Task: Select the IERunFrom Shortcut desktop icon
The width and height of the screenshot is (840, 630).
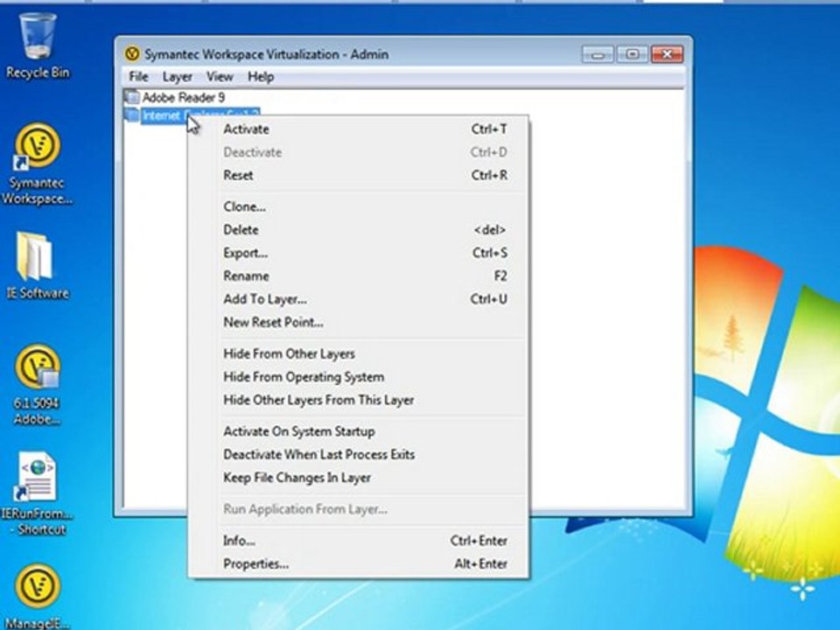Action: click(37, 493)
